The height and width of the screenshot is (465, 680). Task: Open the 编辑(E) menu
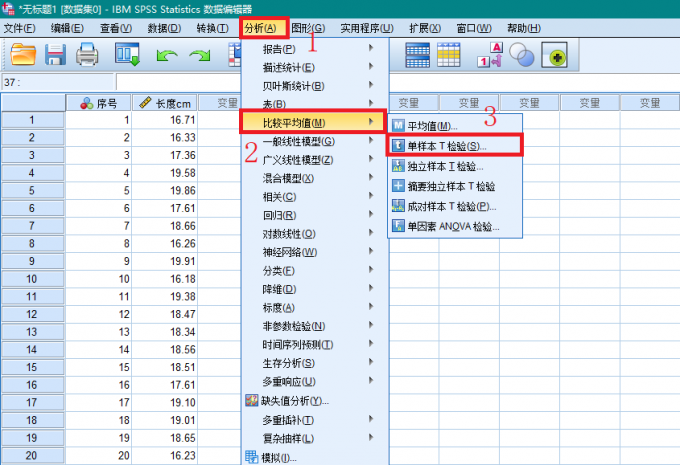[x=67, y=28]
